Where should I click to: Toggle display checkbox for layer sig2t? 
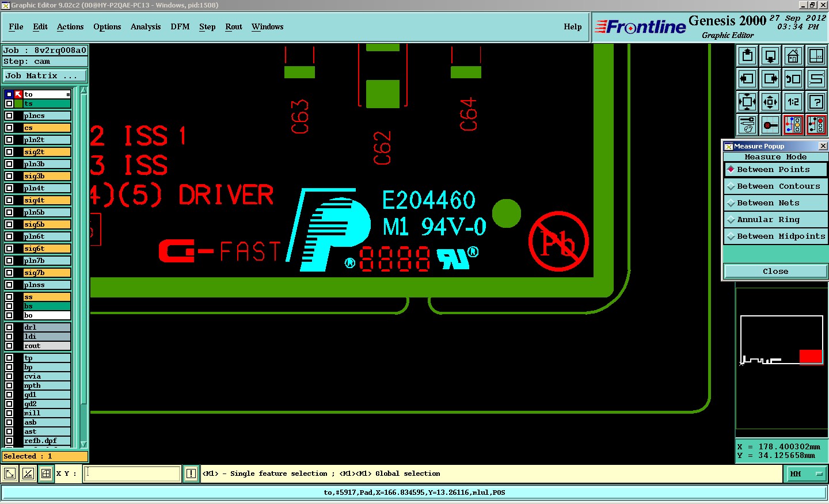coord(9,152)
